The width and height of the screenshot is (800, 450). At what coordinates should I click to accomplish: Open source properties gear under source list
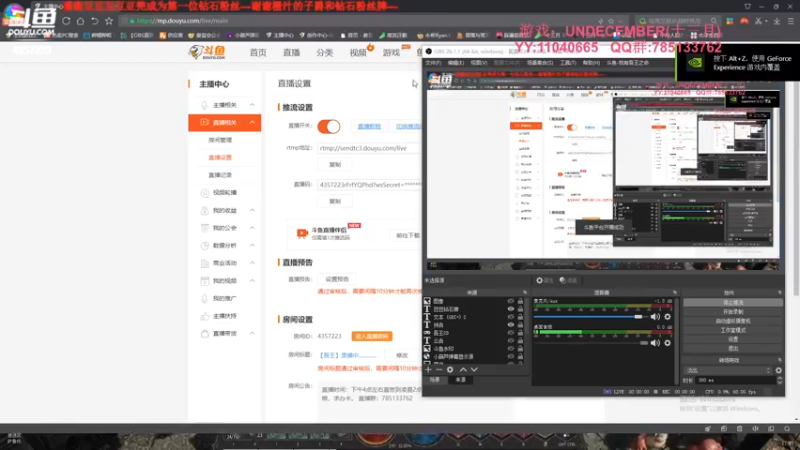(450, 369)
